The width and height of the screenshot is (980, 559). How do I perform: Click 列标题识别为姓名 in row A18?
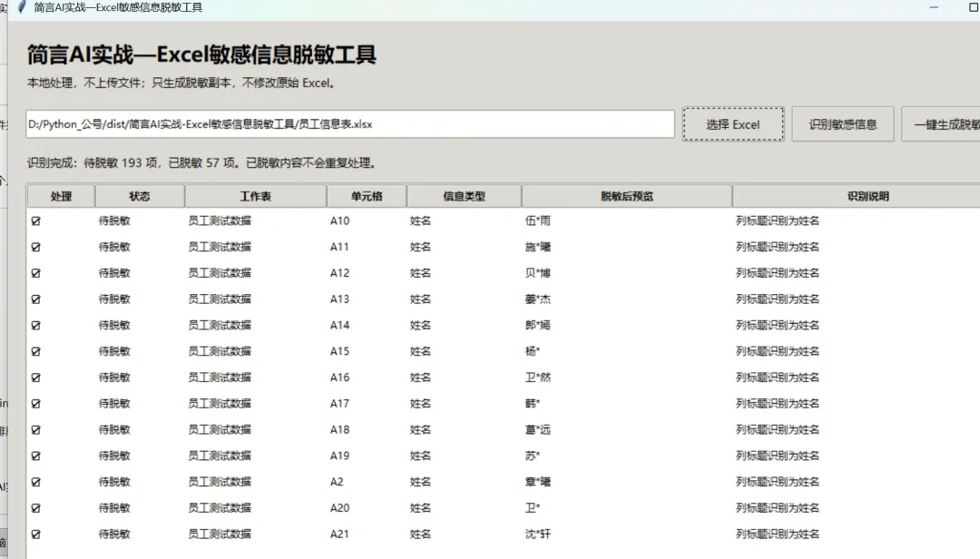[x=778, y=429]
